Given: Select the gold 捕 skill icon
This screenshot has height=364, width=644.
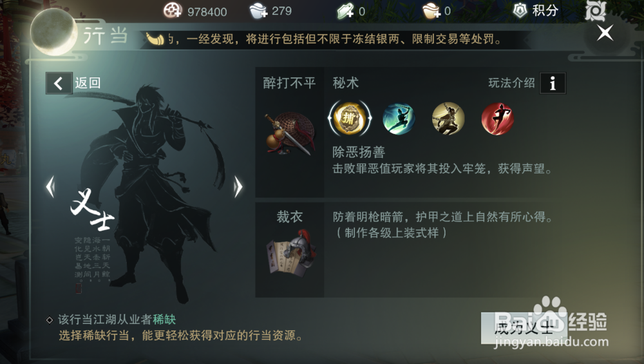Looking at the screenshot, I should (x=350, y=119).
